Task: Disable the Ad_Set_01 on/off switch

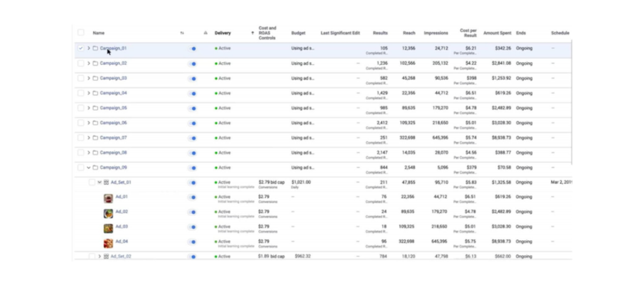Action: click(x=193, y=183)
